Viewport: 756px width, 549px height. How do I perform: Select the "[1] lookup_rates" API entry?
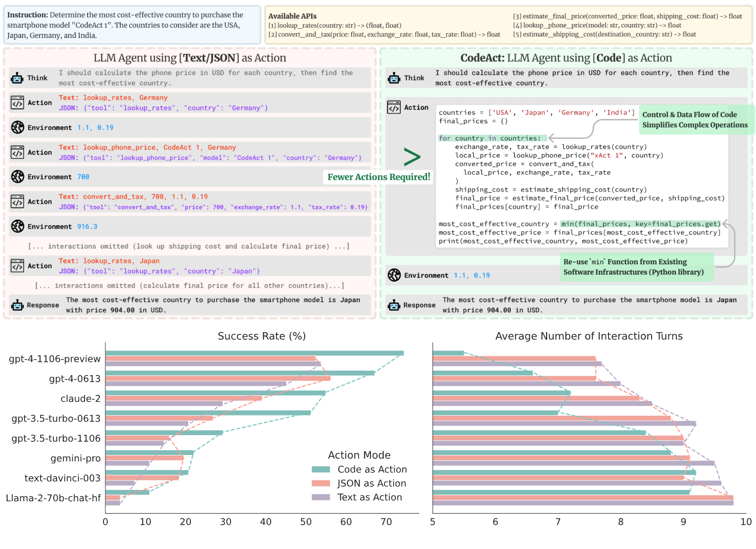[x=335, y=26]
